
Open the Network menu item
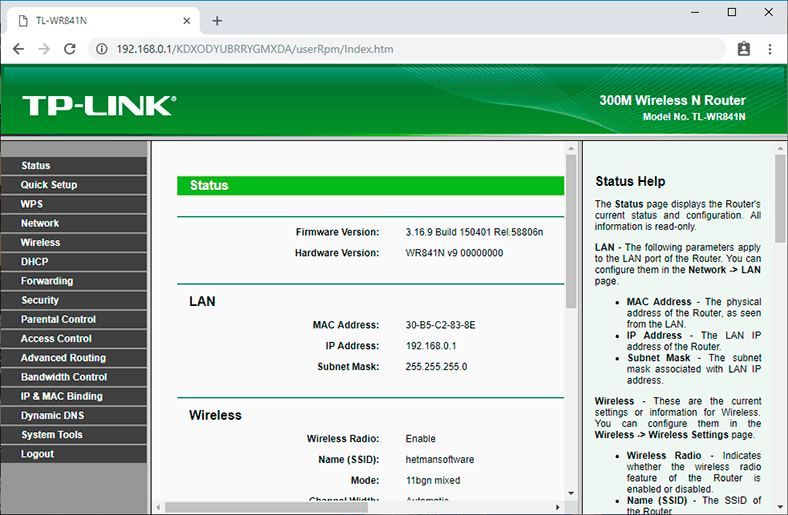[x=74, y=223]
